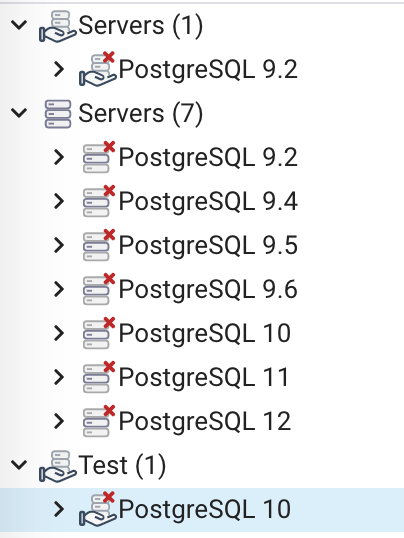Collapse the Servers (7) group
Image resolution: width=404 pixels, height=538 pixels.
coord(19,113)
